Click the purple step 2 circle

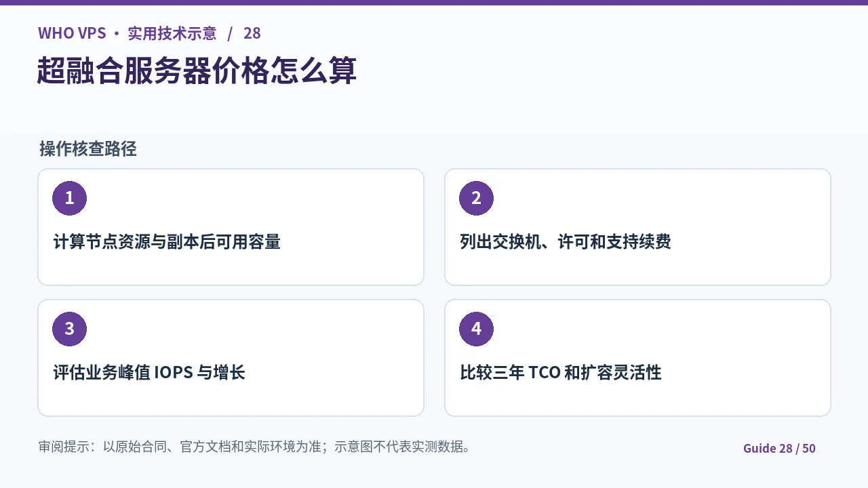tap(476, 199)
